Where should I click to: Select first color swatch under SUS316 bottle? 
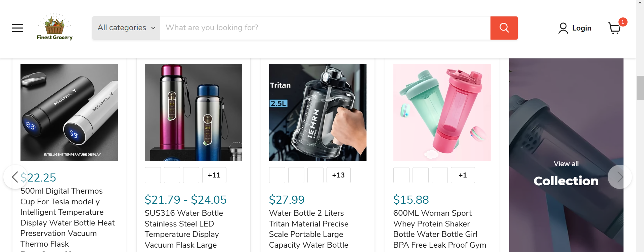[x=153, y=175]
